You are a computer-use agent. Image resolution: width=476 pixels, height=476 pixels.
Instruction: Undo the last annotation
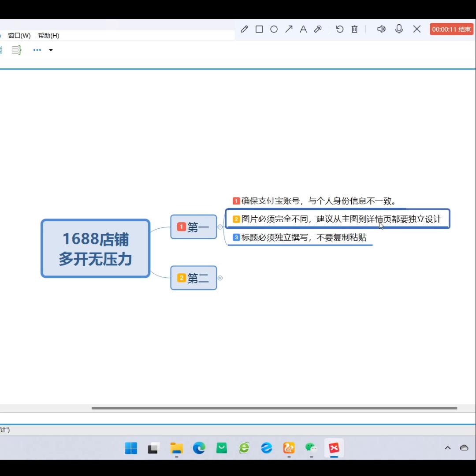click(x=340, y=29)
